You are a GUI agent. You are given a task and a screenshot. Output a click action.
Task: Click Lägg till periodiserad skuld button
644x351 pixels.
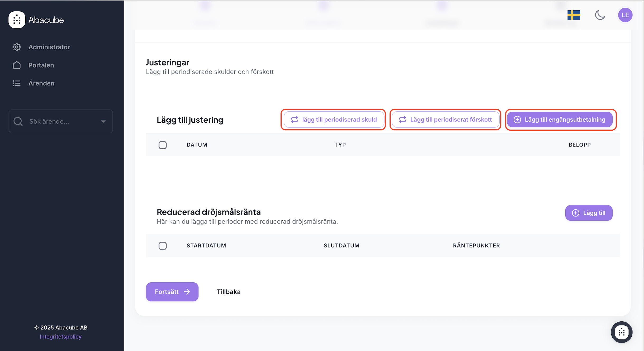pos(334,120)
